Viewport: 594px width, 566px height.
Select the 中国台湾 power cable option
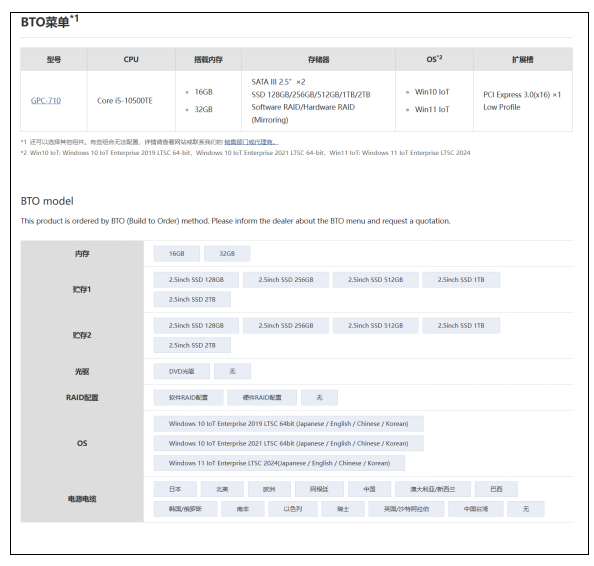tap(475, 509)
